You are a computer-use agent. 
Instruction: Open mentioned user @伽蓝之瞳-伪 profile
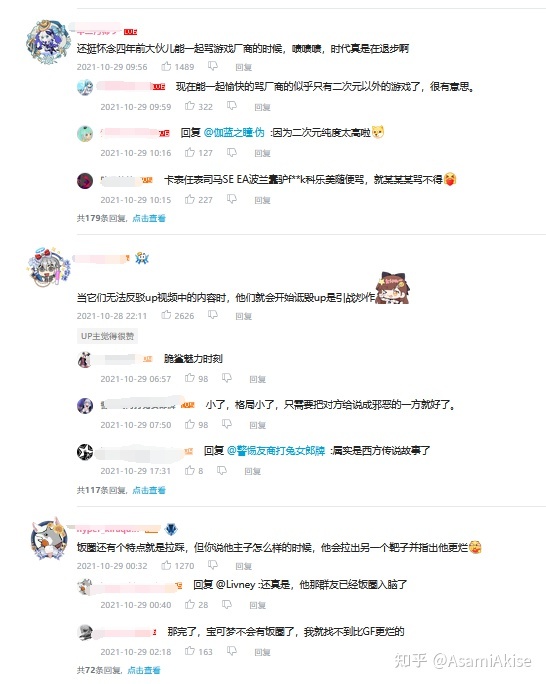[234, 132]
